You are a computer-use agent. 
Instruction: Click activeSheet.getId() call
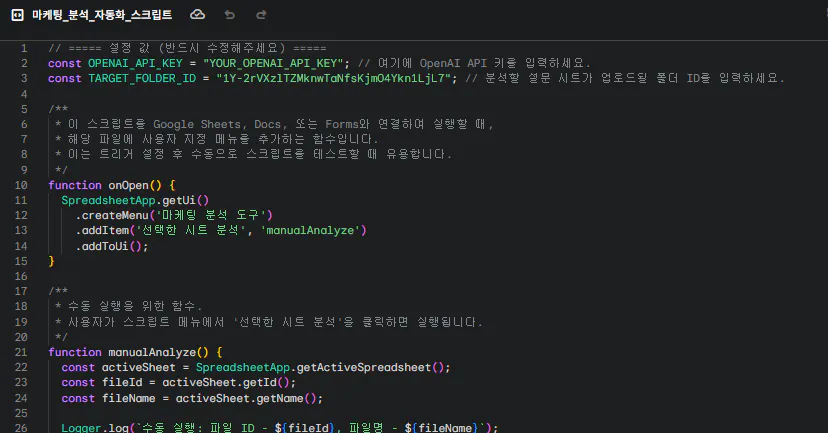(226, 383)
